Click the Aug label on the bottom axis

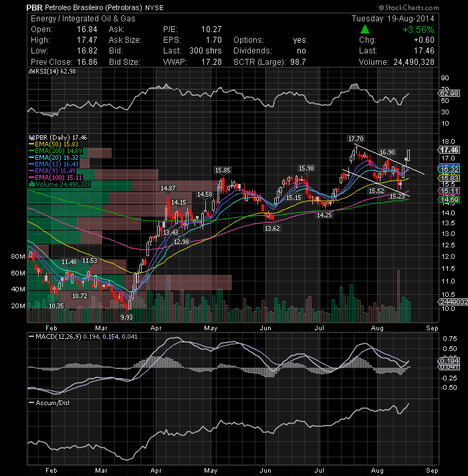377,471
